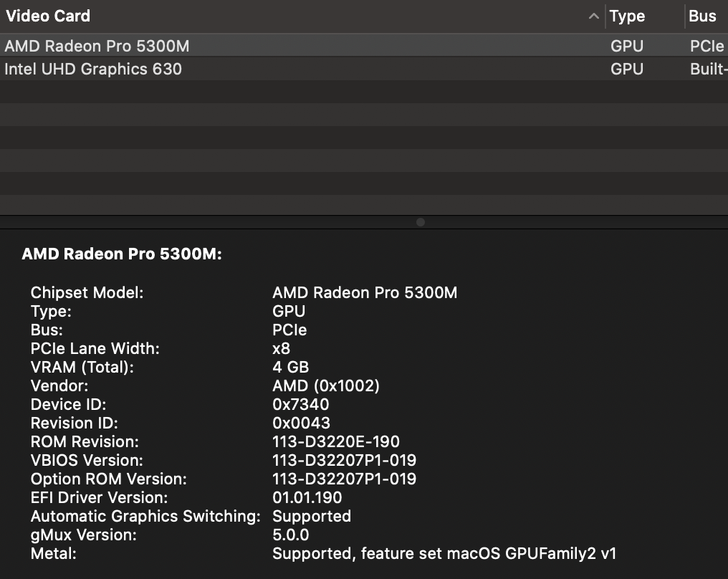
Task: Click the Automatic Graphics Switching value Supported
Action: coord(312,517)
